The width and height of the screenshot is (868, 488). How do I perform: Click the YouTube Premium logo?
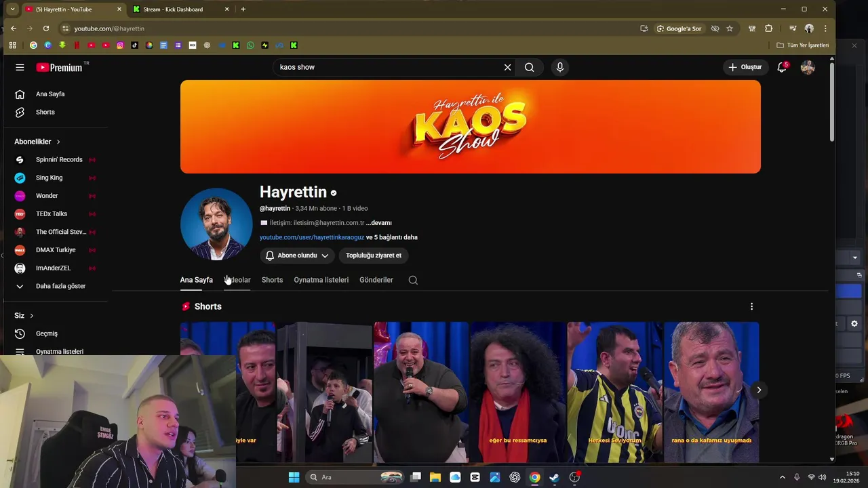pyautogui.click(x=59, y=67)
